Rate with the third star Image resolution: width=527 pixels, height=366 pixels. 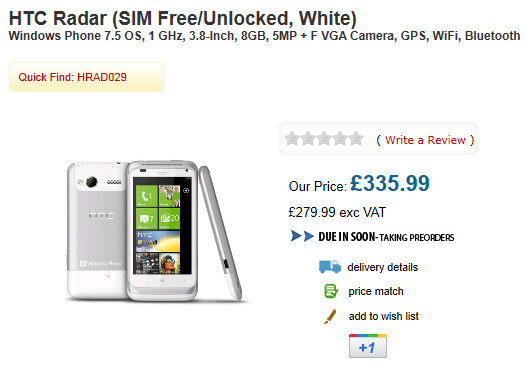pyautogui.click(x=324, y=138)
